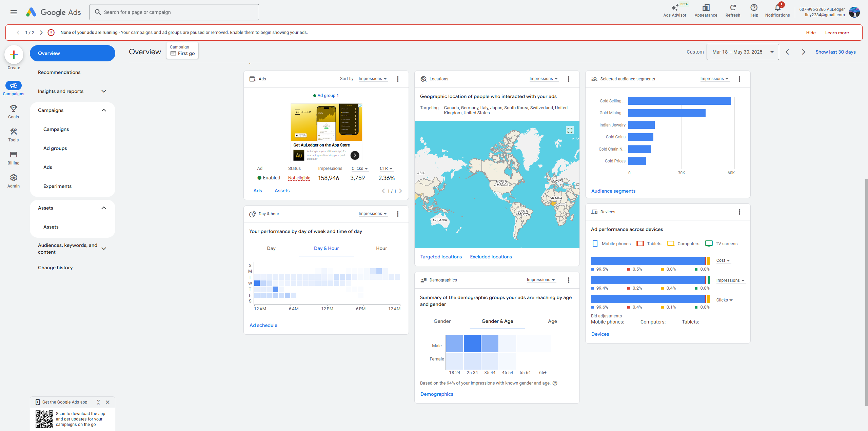Switch to Hour tab
Screen dimensions: 868x431
coord(381,248)
